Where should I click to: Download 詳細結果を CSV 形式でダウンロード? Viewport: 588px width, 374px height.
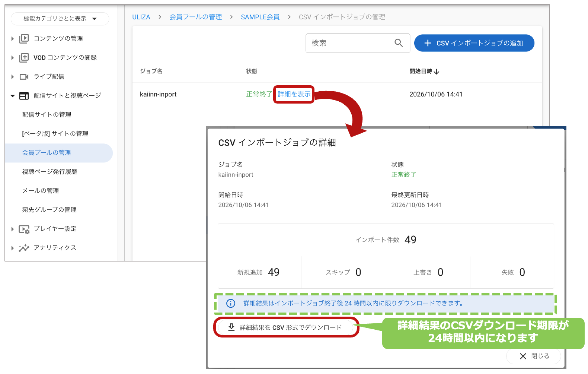pos(285,327)
